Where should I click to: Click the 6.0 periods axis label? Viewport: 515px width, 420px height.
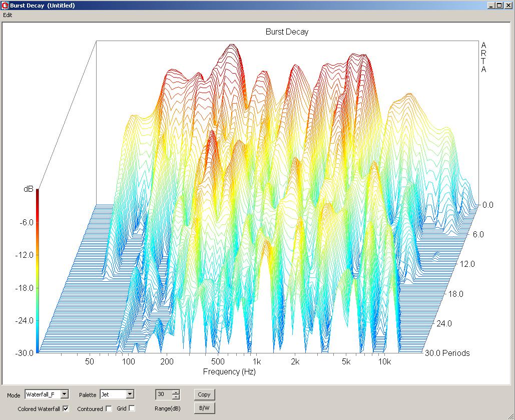coord(478,235)
